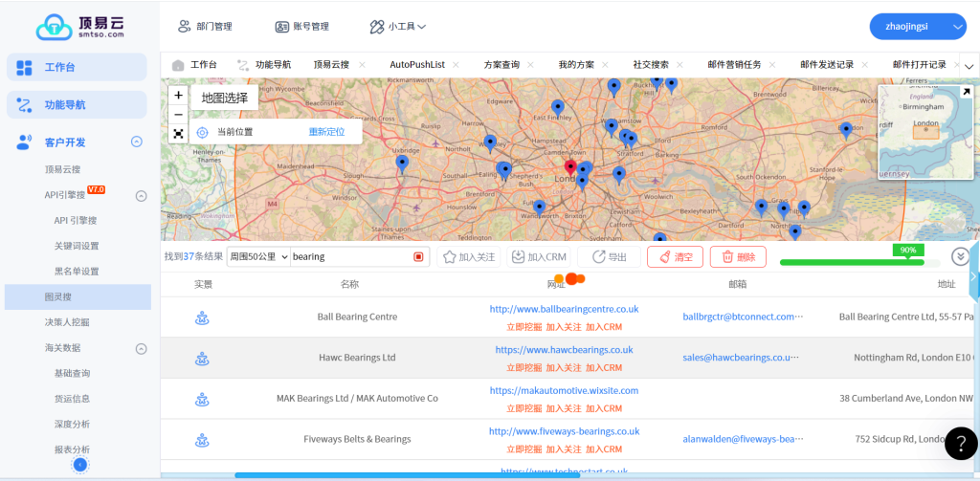Collapse the overview mini-map arrow
The height and width of the screenshot is (481, 980).
(966, 92)
